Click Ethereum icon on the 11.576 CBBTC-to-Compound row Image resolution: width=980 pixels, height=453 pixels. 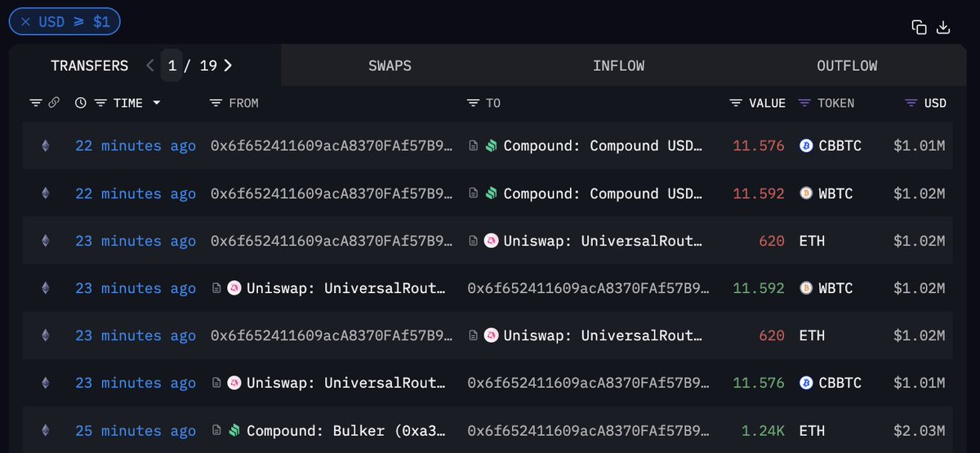tap(46, 146)
